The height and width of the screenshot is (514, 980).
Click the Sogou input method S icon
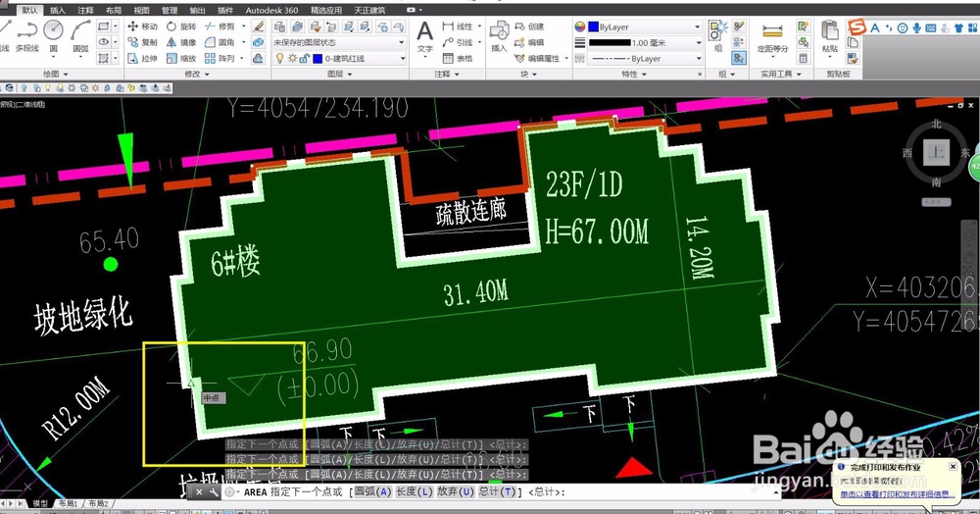tap(857, 26)
